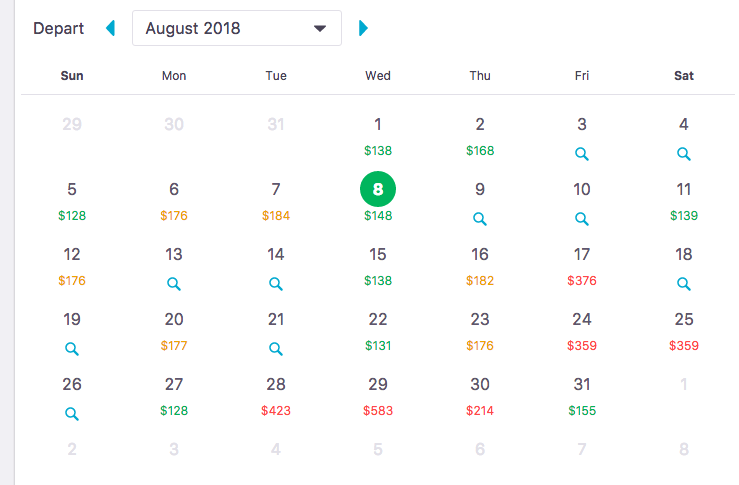Search fares for August 26

click(x=72, y=412)
